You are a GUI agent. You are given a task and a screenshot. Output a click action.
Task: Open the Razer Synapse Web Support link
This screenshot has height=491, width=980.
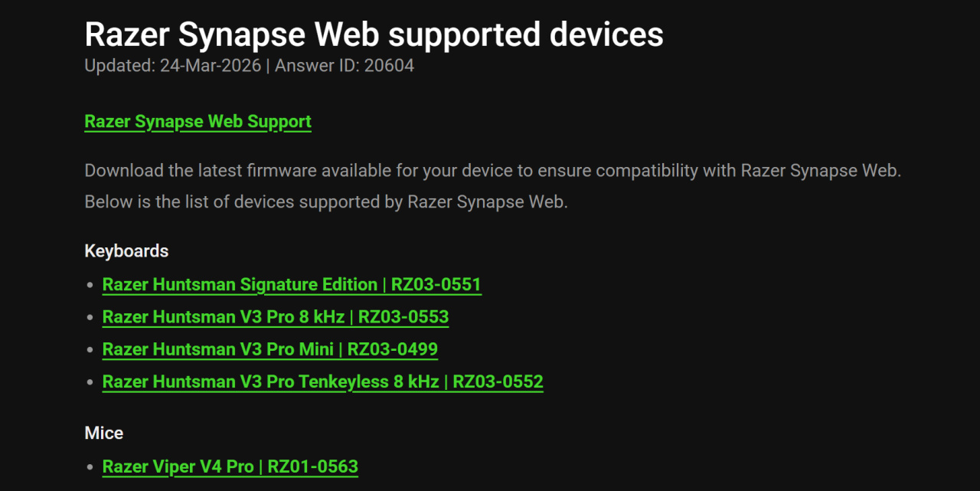(x=198, y=122)
